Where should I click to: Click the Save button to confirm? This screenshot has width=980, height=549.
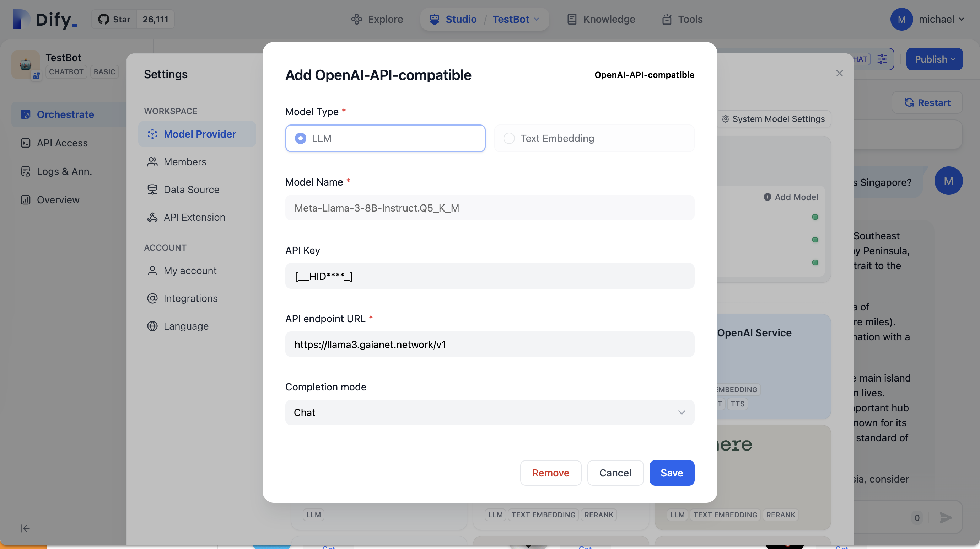(672, 473)
